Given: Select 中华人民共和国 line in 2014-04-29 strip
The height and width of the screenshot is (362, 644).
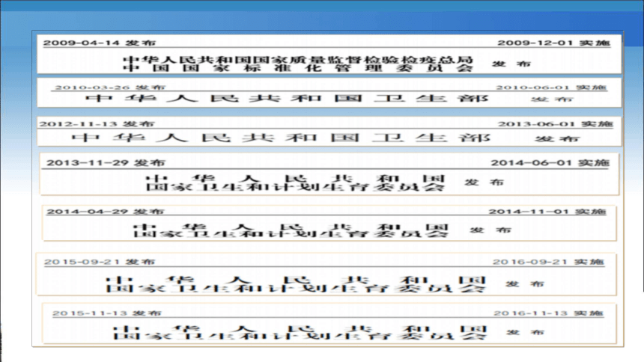Looking at the screenshot, I should coord(291,227).
